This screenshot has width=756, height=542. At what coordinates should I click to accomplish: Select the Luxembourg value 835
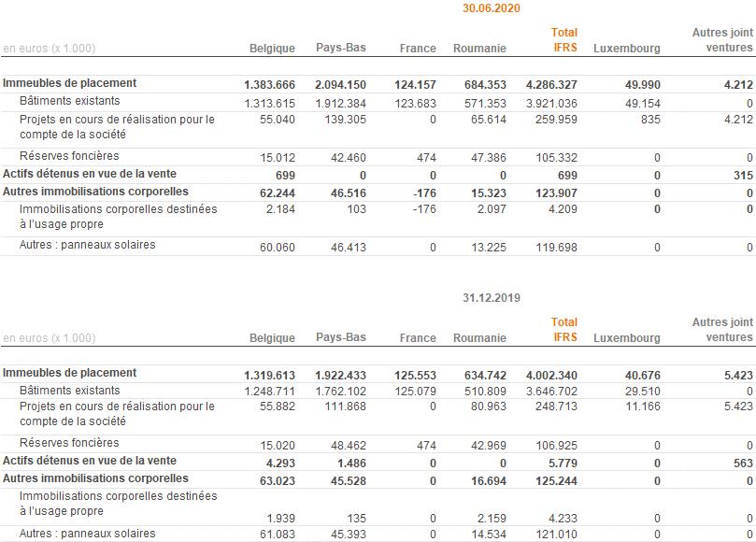pyautogui.click(x=650, y=120)
